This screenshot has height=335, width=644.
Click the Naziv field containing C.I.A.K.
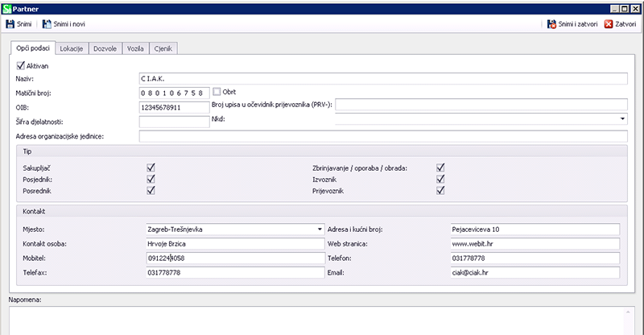(383, 78)
